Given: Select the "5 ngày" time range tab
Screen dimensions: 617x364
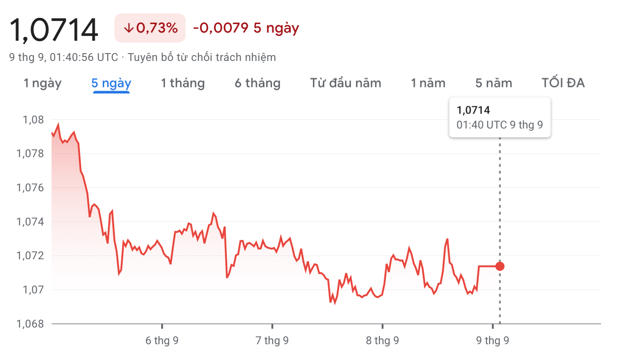Looking at the screenshot, I should (111, 83).
